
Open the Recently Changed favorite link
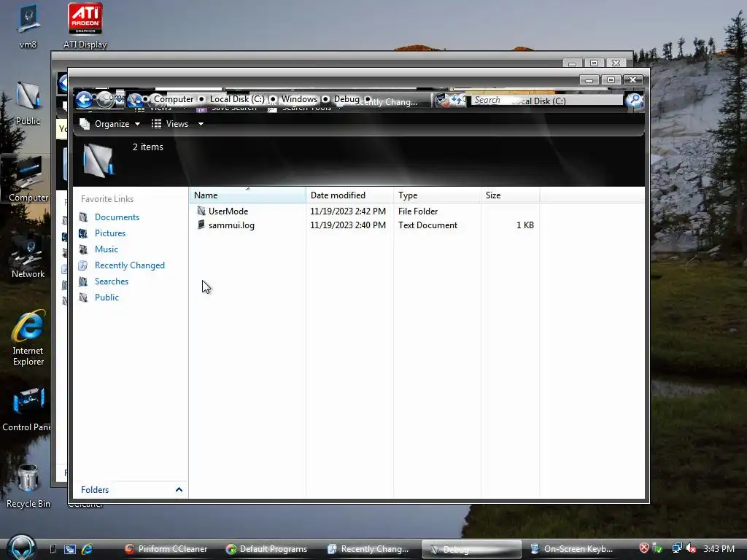(130, 265)
